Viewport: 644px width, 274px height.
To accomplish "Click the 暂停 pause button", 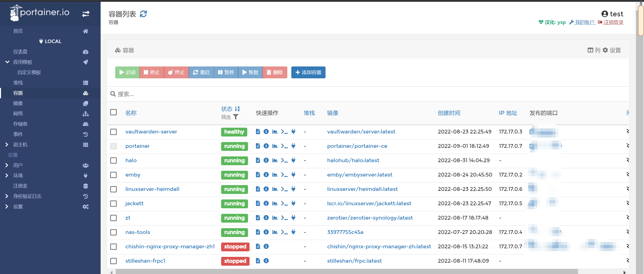I will [226, 72].
